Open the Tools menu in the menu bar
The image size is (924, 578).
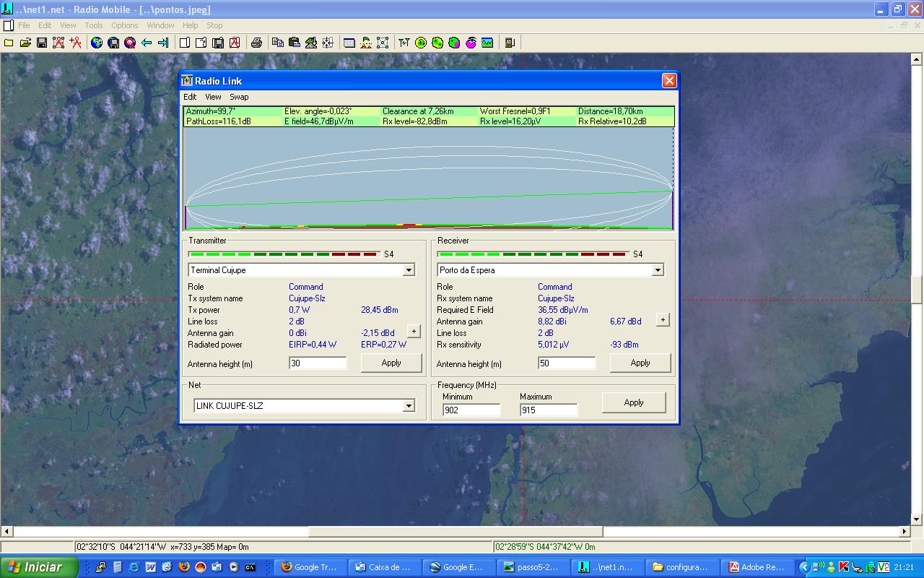point(94,25)
